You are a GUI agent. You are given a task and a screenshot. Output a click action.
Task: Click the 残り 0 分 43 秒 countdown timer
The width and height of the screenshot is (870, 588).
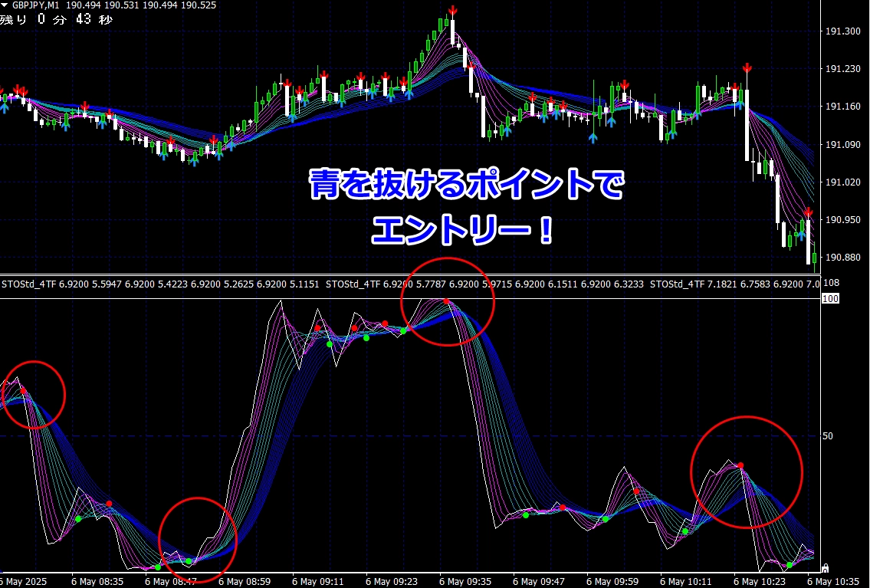click(56, 20)
